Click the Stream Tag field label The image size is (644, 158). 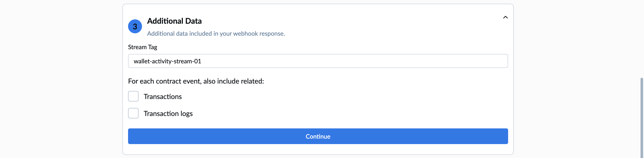142,47
